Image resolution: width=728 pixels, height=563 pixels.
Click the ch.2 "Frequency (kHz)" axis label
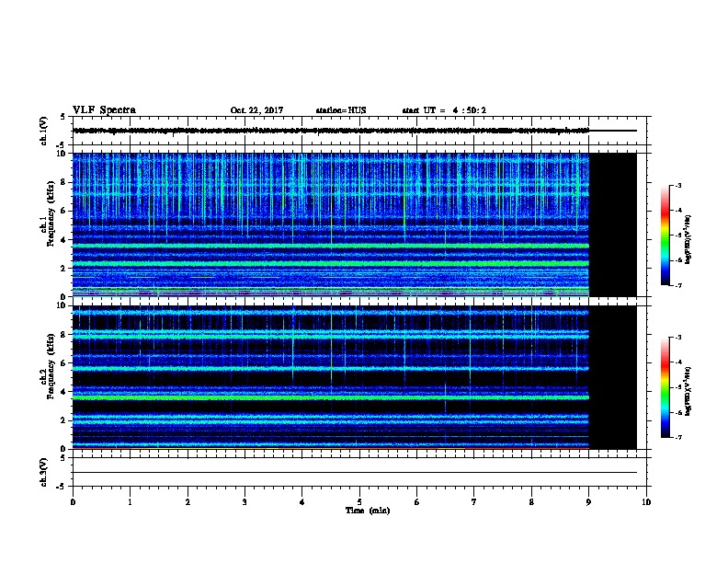click(x=51, y=366)
